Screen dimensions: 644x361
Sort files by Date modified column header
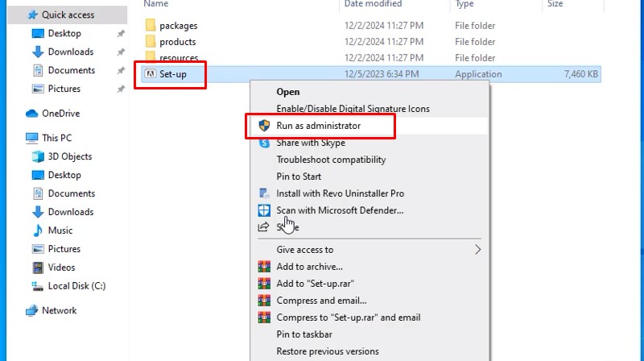click(373, 4)
